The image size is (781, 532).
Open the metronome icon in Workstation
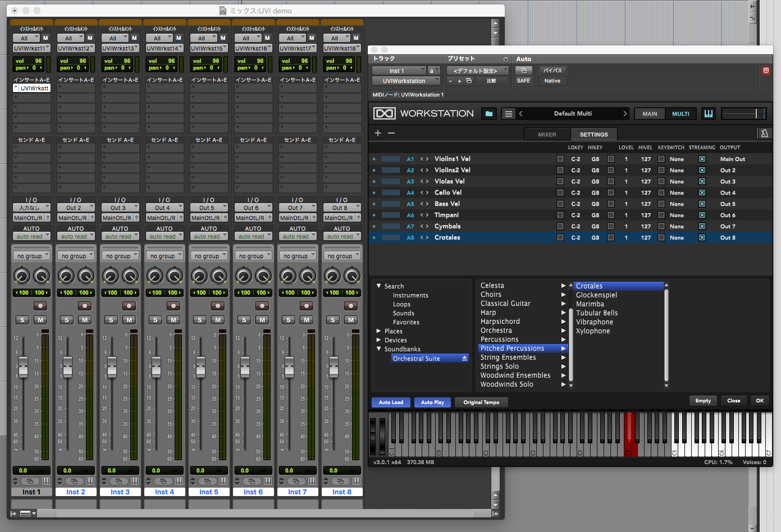(764, 134)
